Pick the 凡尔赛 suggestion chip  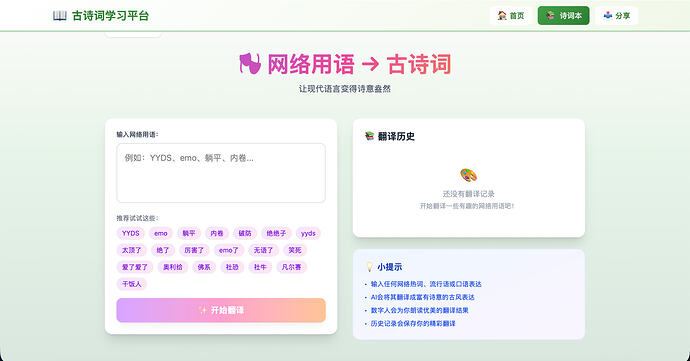291,267
